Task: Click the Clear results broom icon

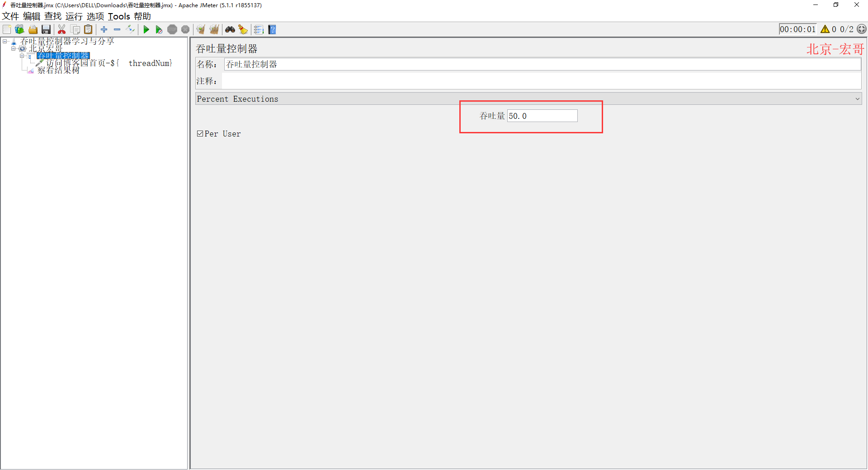Action: (x=201, y=29)
